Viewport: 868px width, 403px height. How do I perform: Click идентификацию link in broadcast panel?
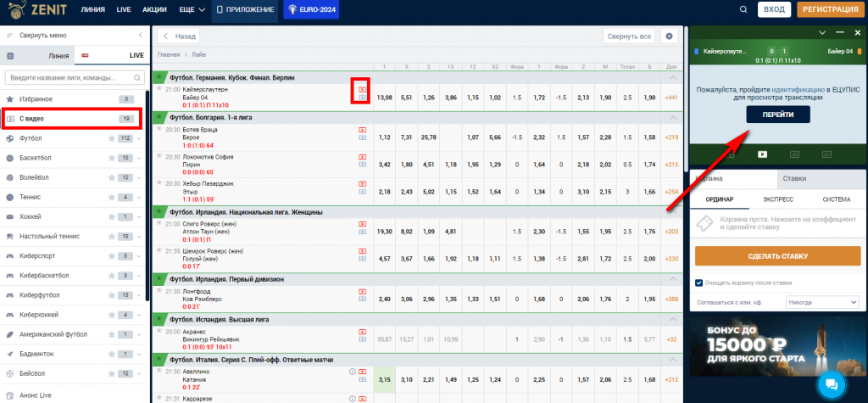798,89
